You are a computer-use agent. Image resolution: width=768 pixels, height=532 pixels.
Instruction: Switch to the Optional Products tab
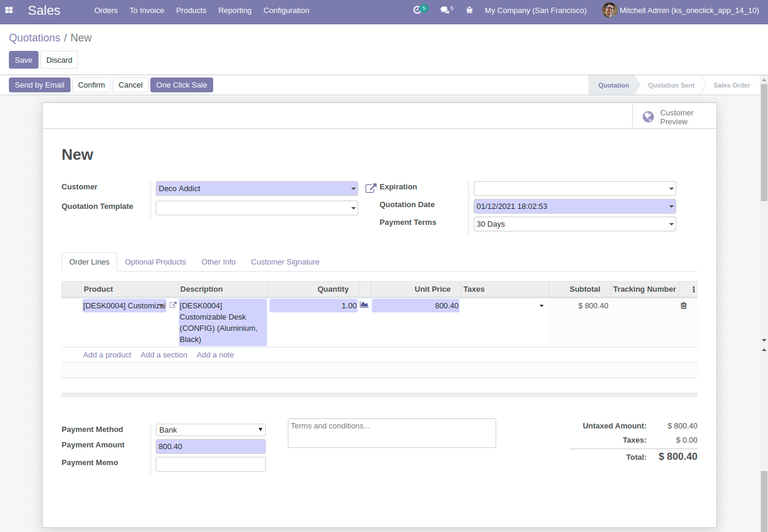pos(155,262)
